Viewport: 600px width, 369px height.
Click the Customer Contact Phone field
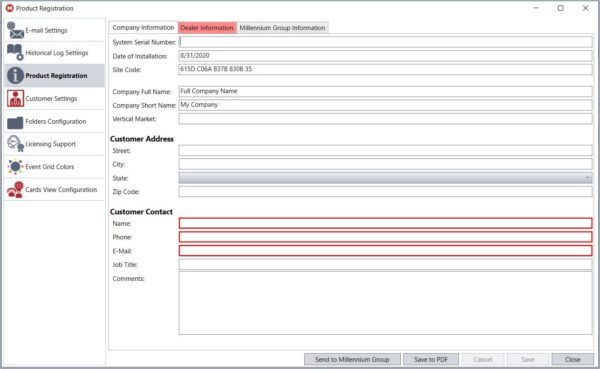coord(385,237)
